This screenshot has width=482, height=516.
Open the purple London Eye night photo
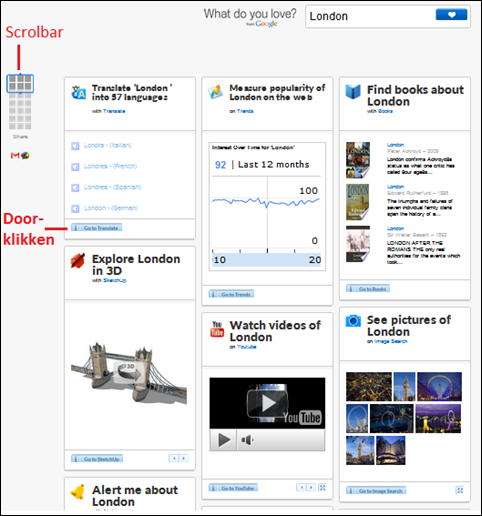pos(440,387)
